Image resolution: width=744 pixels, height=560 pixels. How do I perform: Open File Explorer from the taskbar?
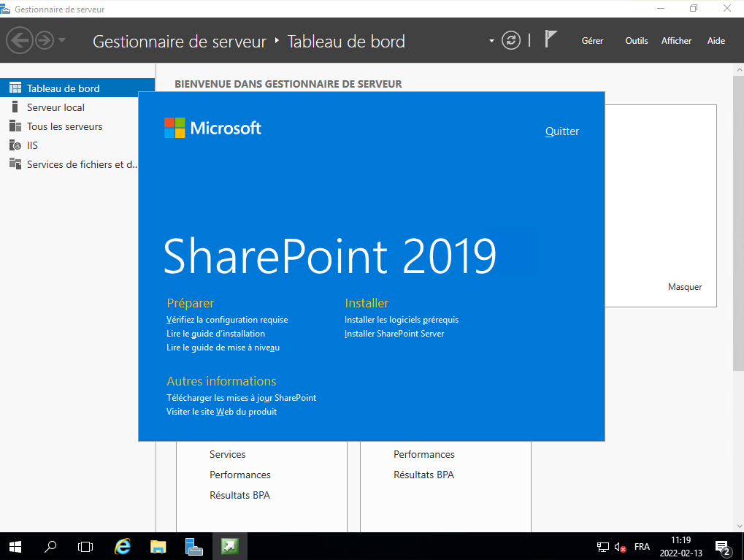pos(158,547)
